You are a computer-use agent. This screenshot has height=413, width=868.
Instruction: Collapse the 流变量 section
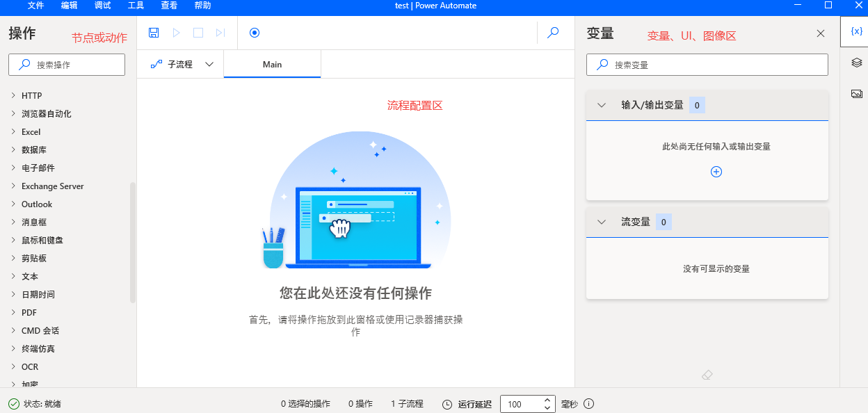[601, 221]
